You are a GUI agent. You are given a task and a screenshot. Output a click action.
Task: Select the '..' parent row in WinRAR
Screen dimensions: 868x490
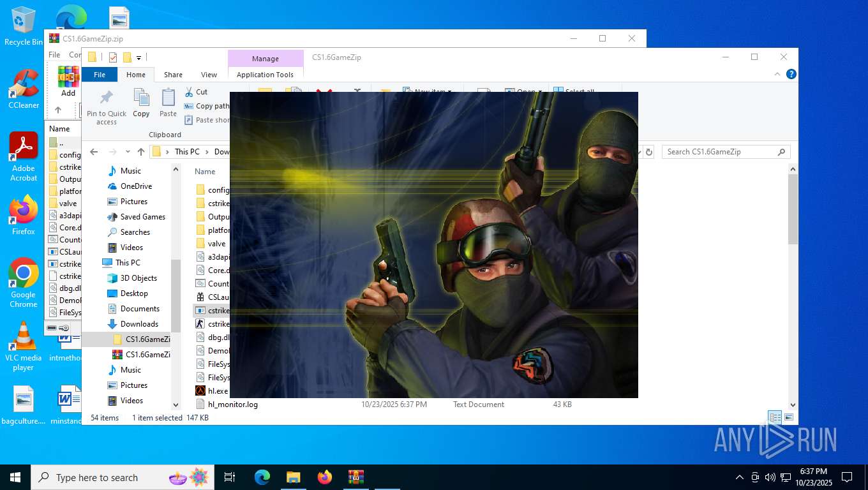point(61,142)
